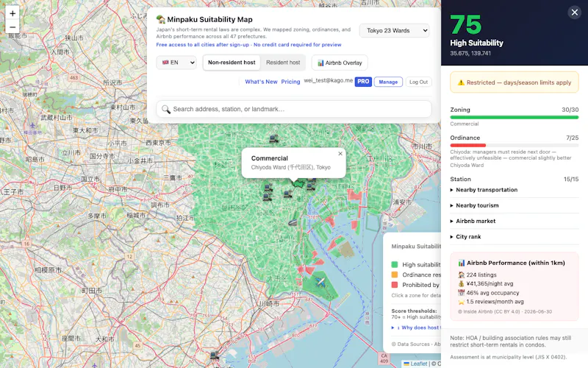588x368 pixels.
Task: Click the station marker at the map's bottom edge
Action: click(x=214, y=355)
